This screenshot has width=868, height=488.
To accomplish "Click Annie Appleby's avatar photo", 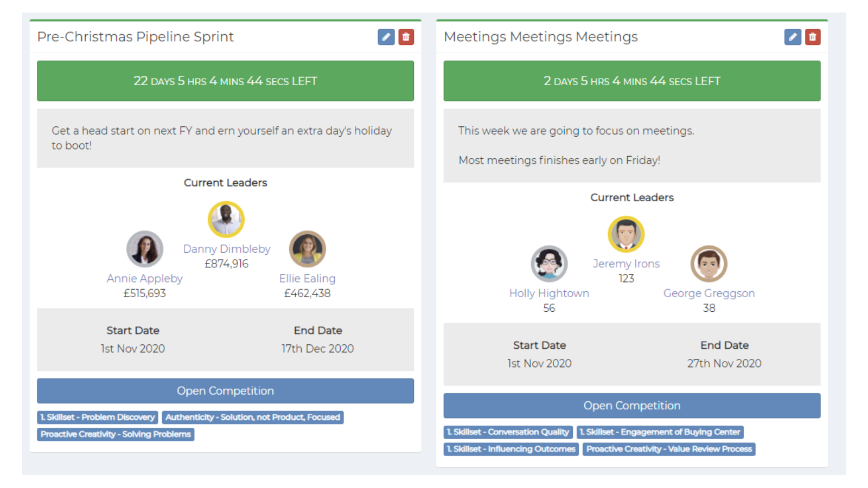I will (145, 249).
